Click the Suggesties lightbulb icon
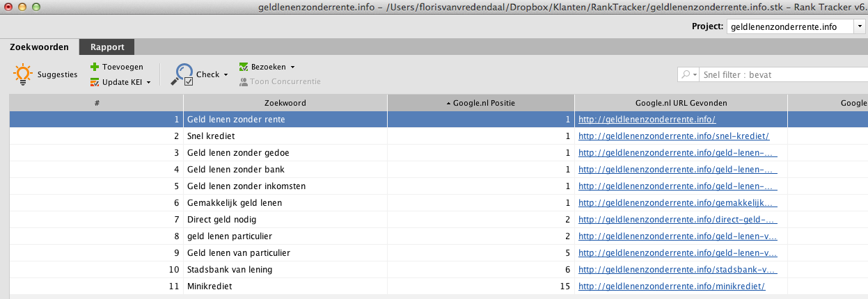The width and height of the screenshot is (868, 299). click(24, 74)
